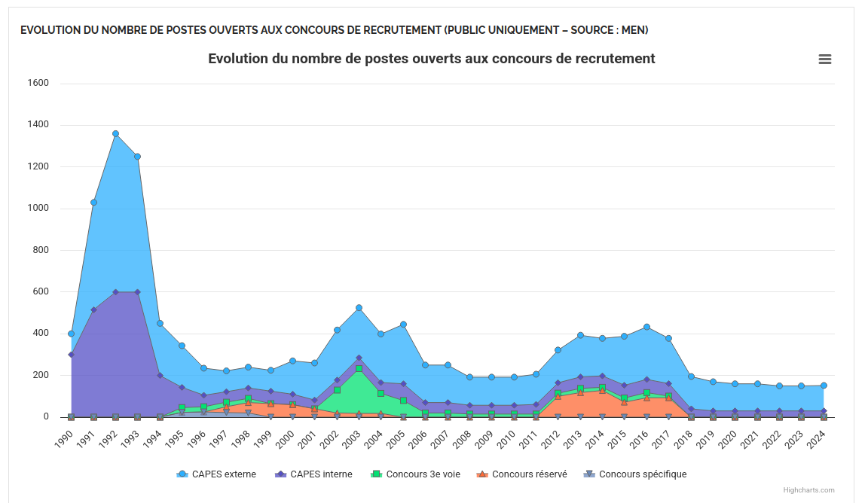Click the CAPES externe 1992 peak marker

tap(115, 134)
